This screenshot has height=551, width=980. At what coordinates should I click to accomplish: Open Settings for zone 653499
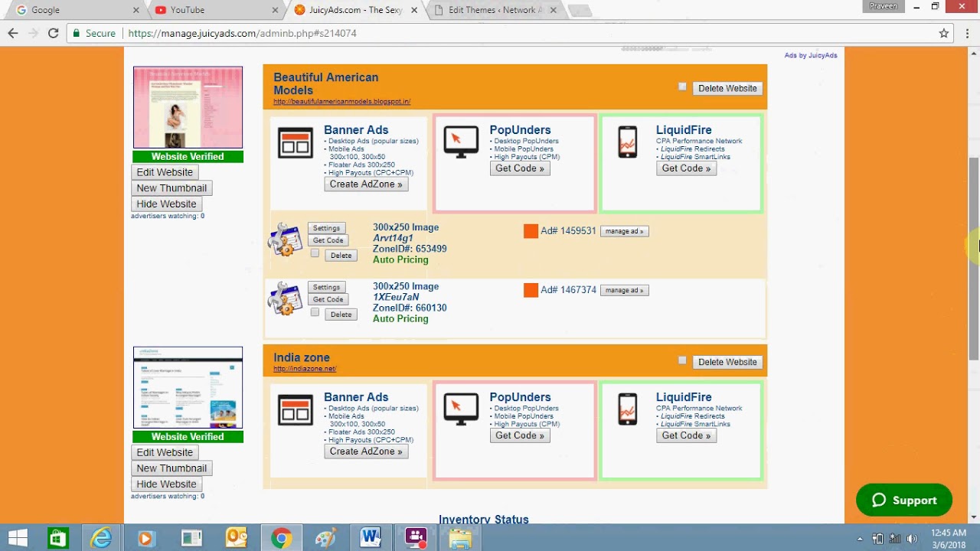(326, 228)
